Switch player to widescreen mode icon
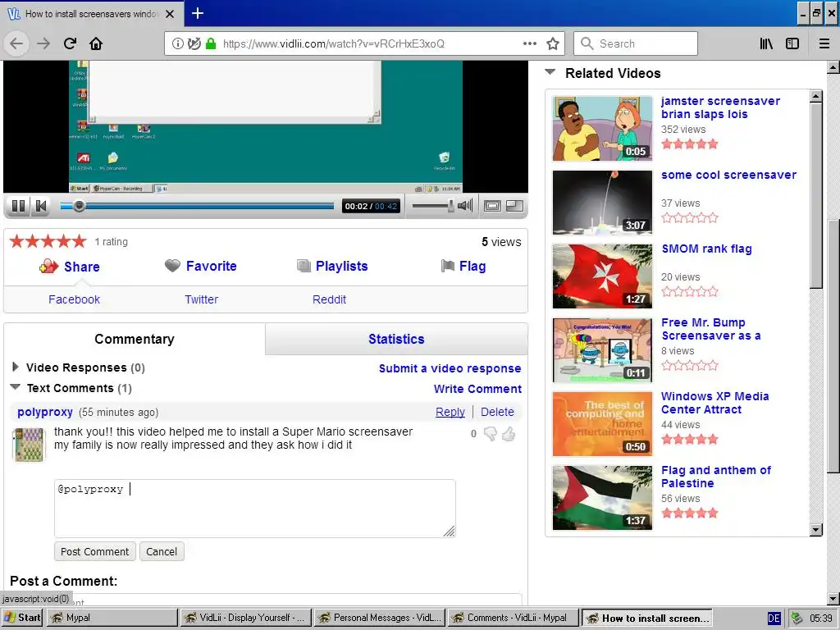The height and width of the screenshot is (630, 840). 492,206
